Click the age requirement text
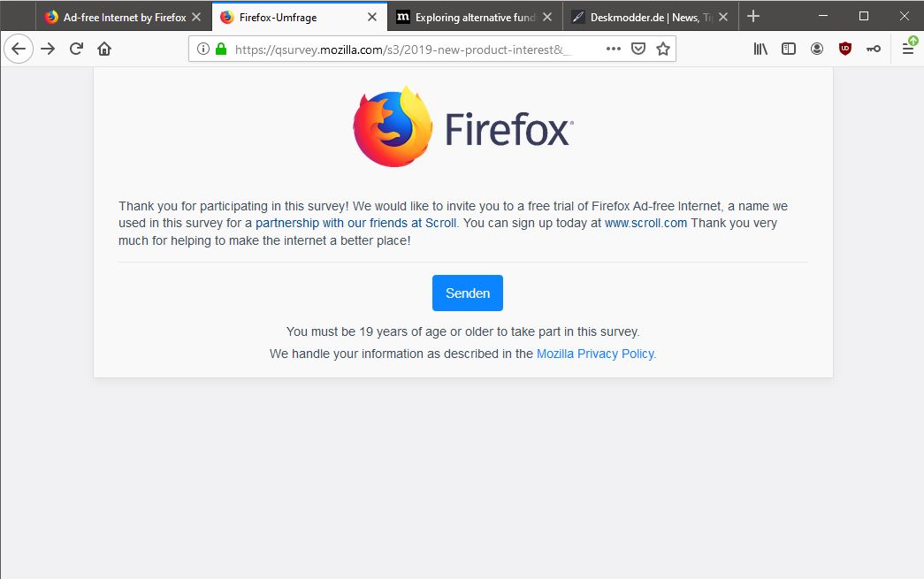Image resolution: width=924 pixels, height=579 pixels. 462,331
